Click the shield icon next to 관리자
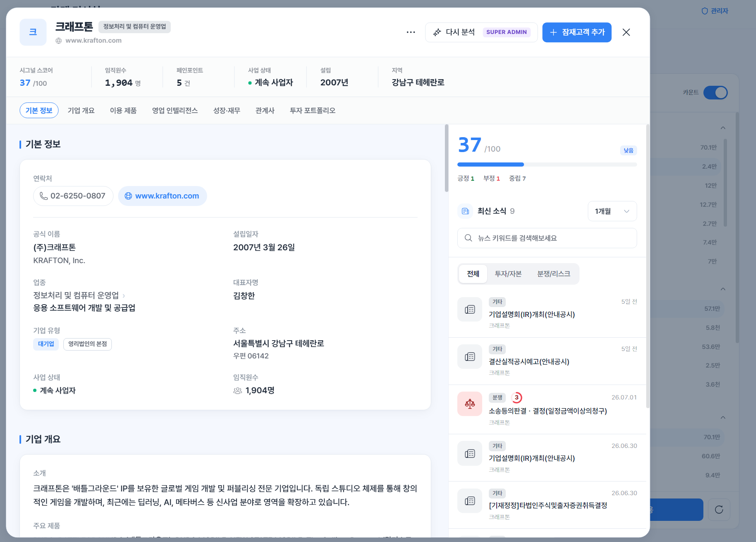756x542 pixels. coord(705,11)
